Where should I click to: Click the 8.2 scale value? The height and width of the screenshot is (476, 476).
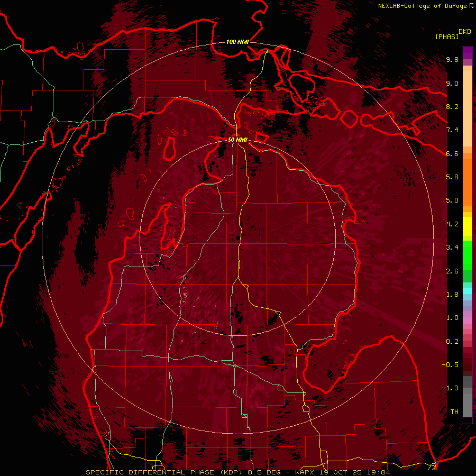point(452,106)
